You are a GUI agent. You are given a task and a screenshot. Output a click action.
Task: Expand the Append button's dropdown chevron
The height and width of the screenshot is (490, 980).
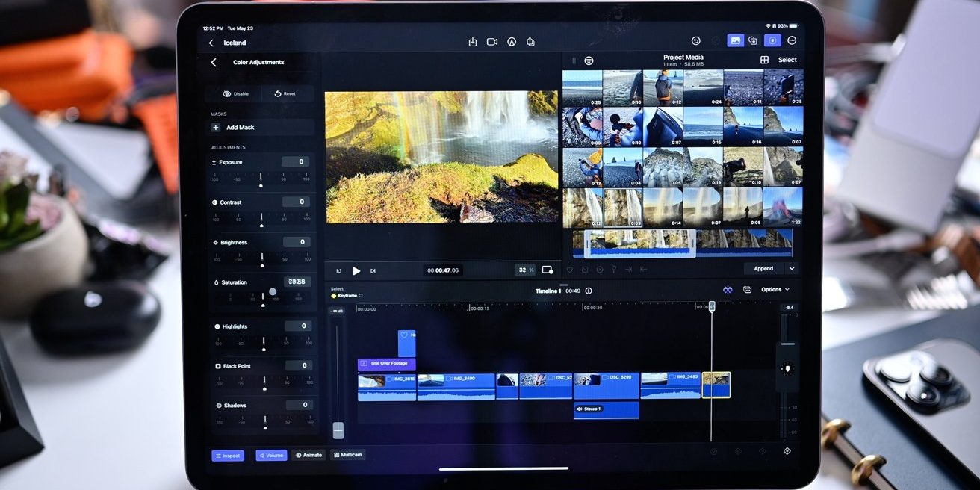[x=790, y=268]
